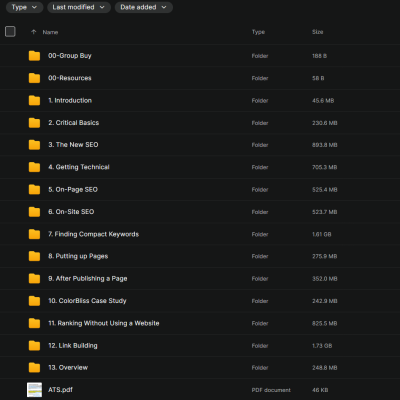Click the 1.73 GB size value

tap(322, 346)
